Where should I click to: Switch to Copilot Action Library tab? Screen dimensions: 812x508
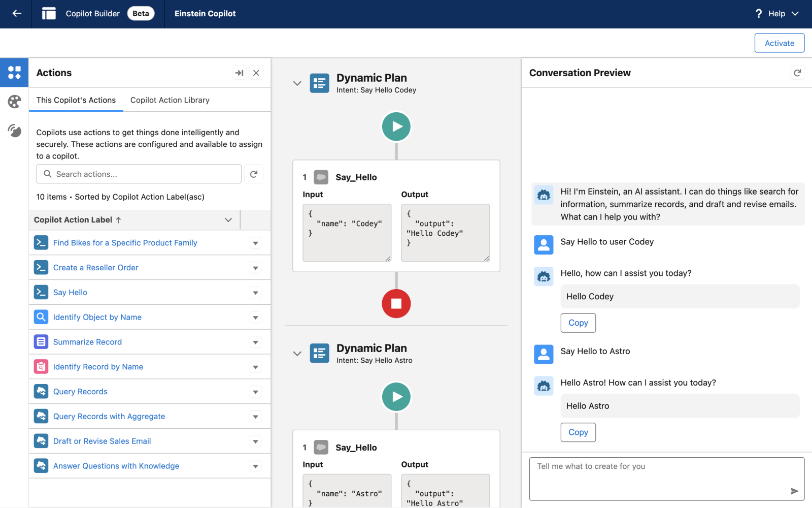pos(170,100)
